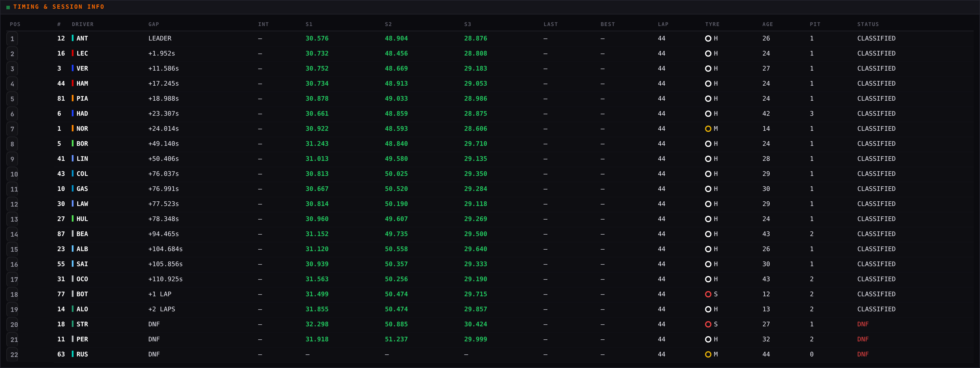The image size is (980, 368).
Task: Click the hard tyre icon in ALO's row
Action: pyautogui.click(x=708, y=310)
